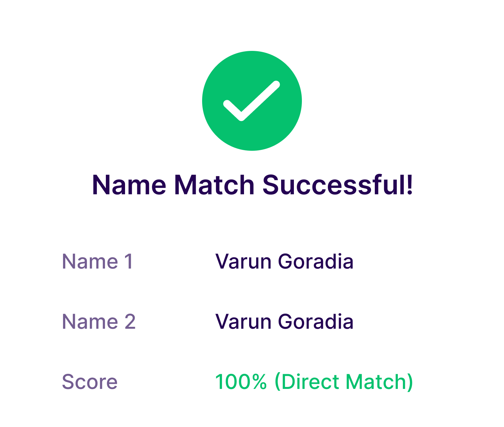Click "Varun" in the Name 2 row
This screenshot has height=427, width=504.
pyautogui.click(x=243, y=321)
